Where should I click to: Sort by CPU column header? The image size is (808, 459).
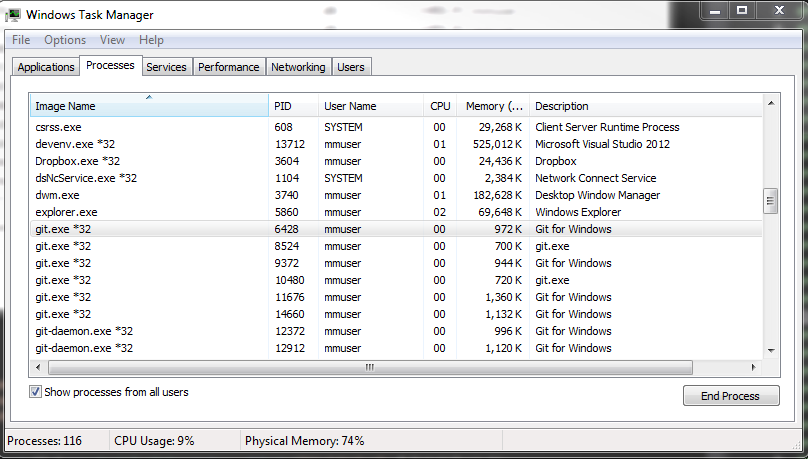tap(440, 106)
